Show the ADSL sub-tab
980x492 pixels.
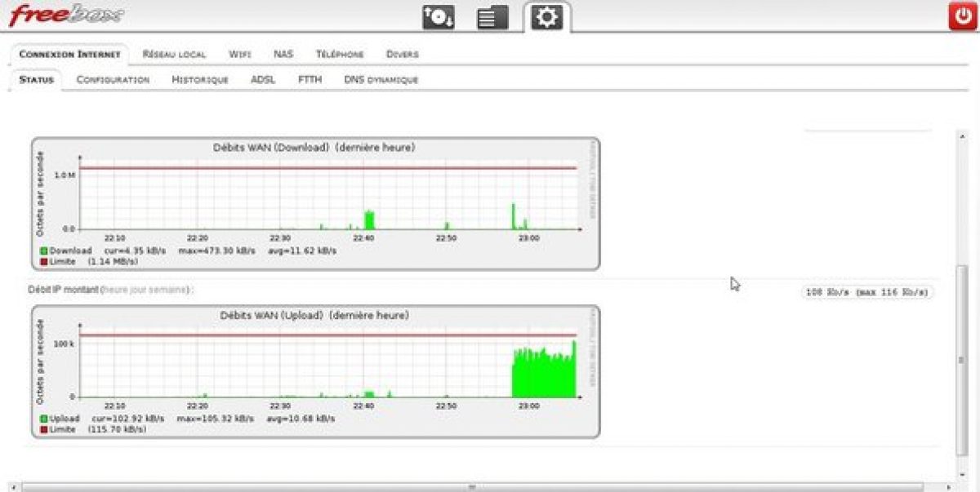[263, 80]
